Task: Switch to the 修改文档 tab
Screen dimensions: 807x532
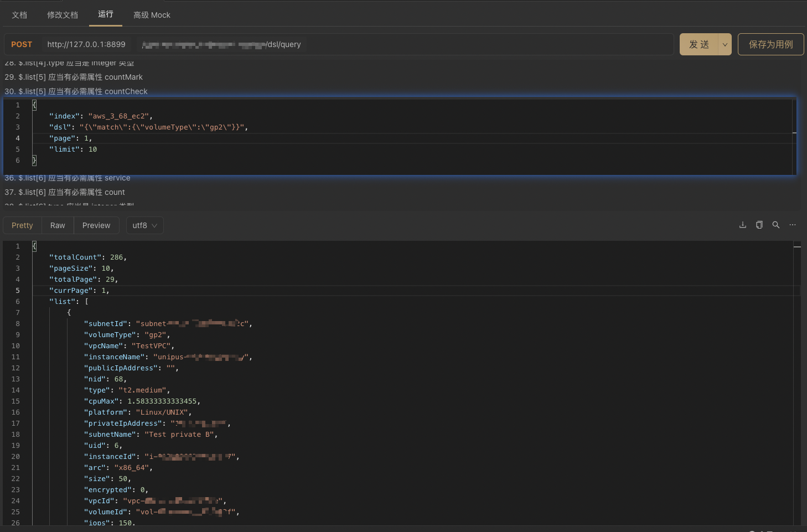Action: 63,15
